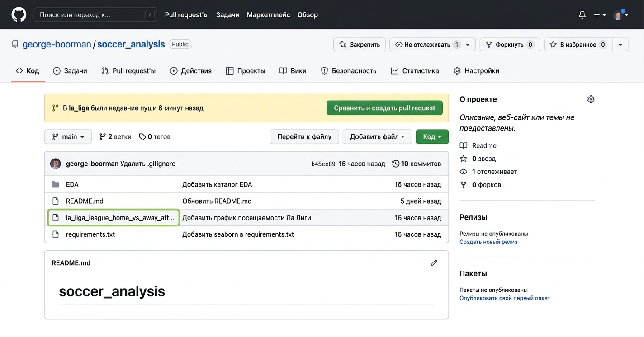The height and width of the screenshot is (337, 644).
Task: Open the soccer_analysis repository link
Action: click(131, 44)
